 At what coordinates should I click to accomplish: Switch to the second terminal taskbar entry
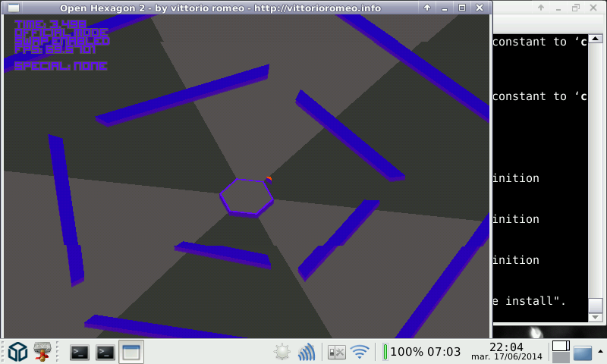[x=105, y=352]
